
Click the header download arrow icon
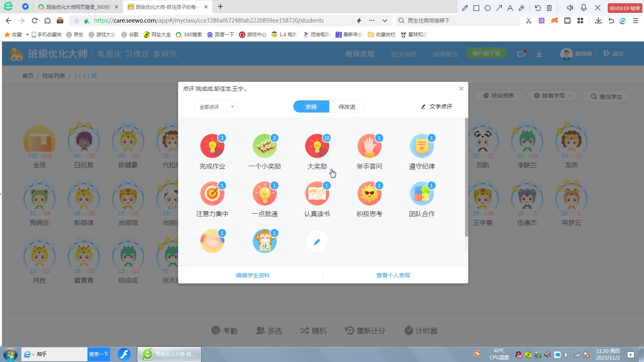[x=539, y=54]
